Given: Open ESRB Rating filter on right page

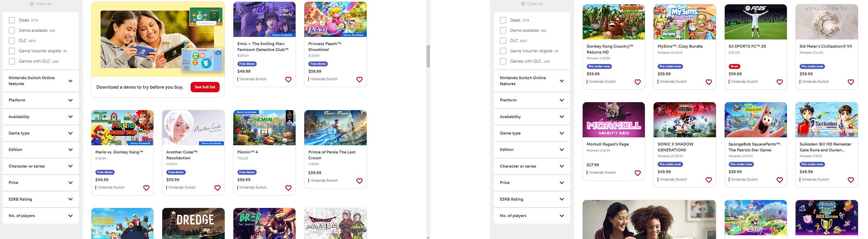Looking at the screenshot, I should click(532, 199).
